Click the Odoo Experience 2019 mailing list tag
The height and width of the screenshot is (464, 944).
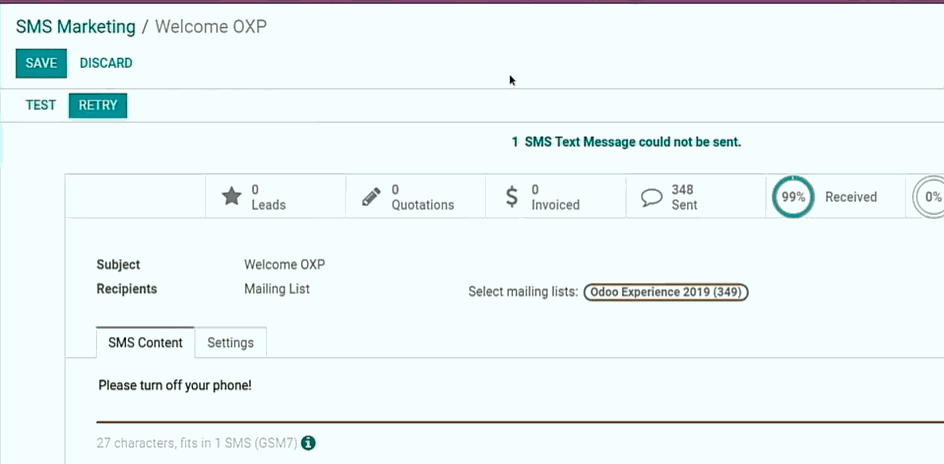tap(665, 292)
